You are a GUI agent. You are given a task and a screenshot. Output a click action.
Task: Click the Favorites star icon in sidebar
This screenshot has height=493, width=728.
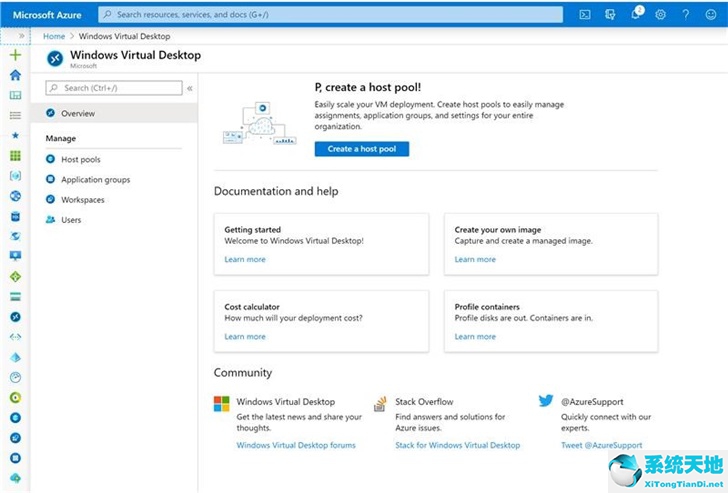click(x=15, y=135)
